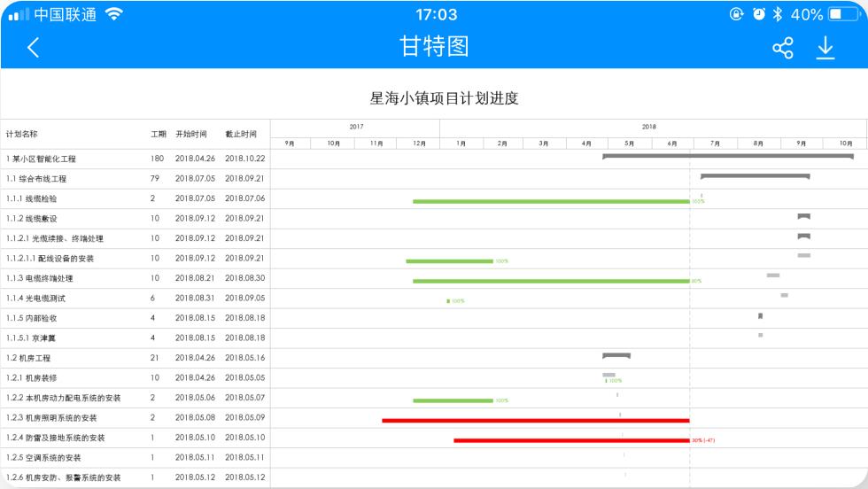Tap the 2018 year header
This screenshot has width=868, height=489.
pyautogui.click(x=648, y=127)
